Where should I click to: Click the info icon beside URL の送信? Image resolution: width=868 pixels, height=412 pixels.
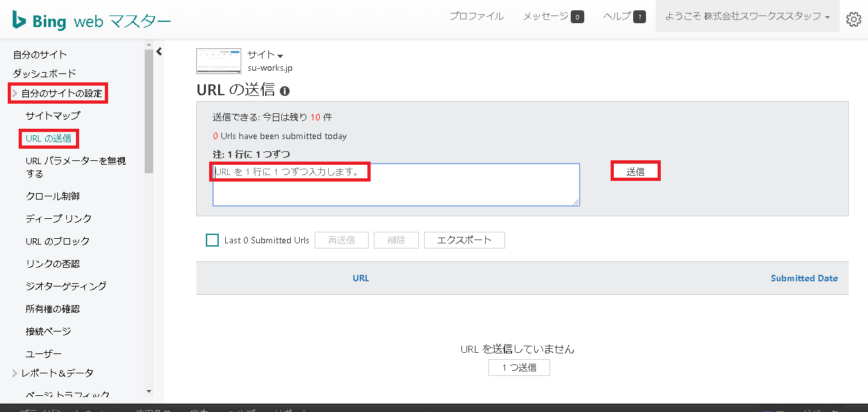click(285, 91)
